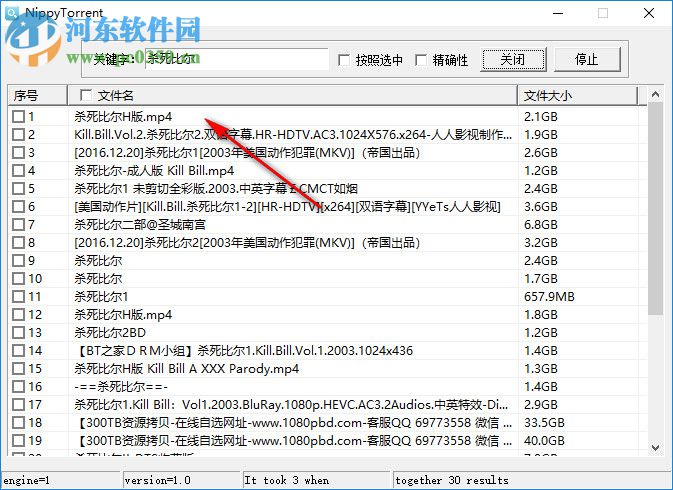The image size is (673, 490).
Task: Select the 杀死比尔1 [2003年美国动作犯罪(MKV)] result
Action: (247, 153)
